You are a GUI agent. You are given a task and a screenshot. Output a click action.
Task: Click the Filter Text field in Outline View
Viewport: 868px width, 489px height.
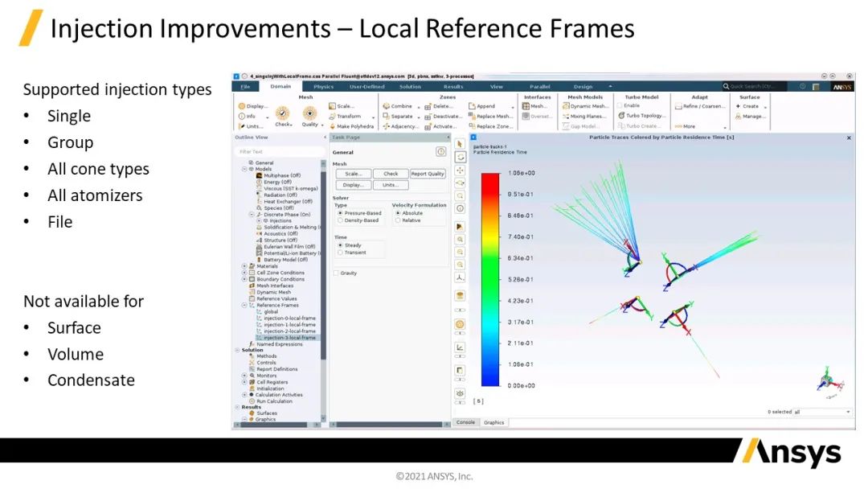pos(277,151)
